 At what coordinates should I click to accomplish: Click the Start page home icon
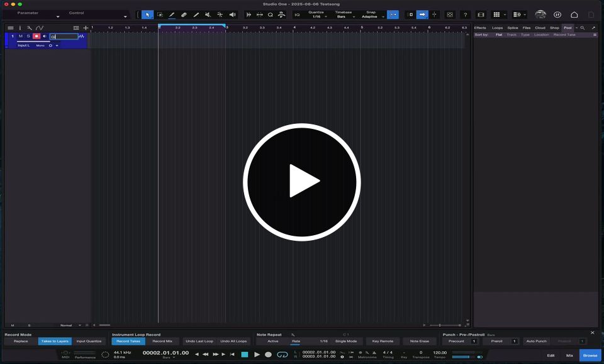click(574, 14)
